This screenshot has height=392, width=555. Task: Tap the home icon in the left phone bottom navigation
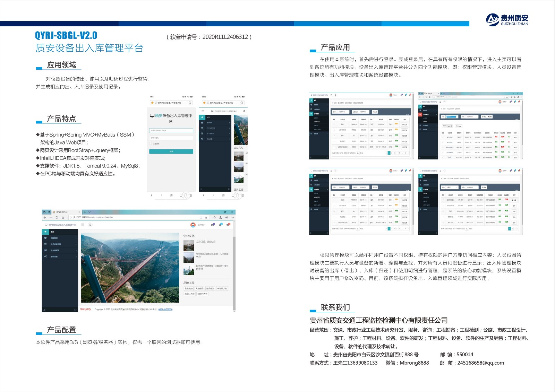pyautogui.click(x=191, y=195)
